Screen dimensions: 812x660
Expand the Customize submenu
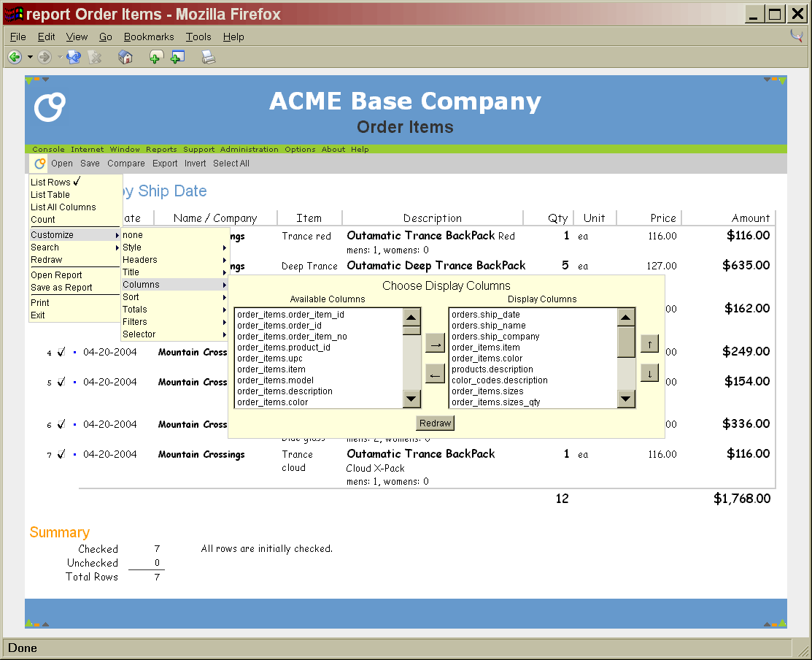pos(75,234)
